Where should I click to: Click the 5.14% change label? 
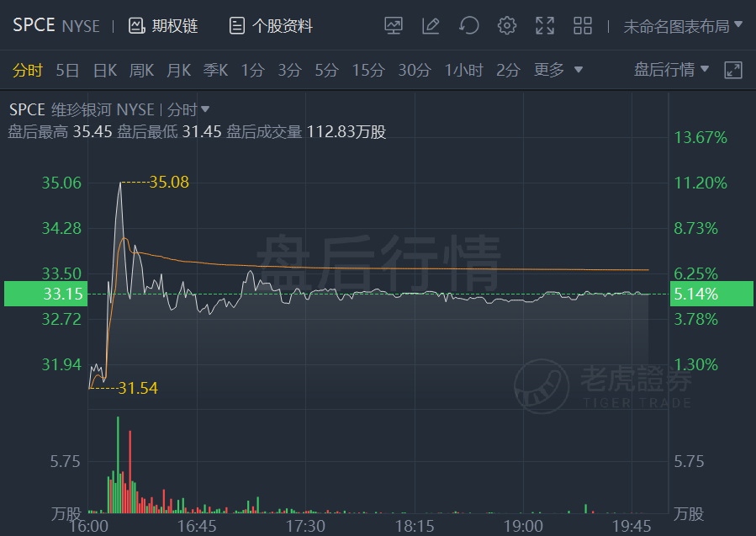click(711, 294)
